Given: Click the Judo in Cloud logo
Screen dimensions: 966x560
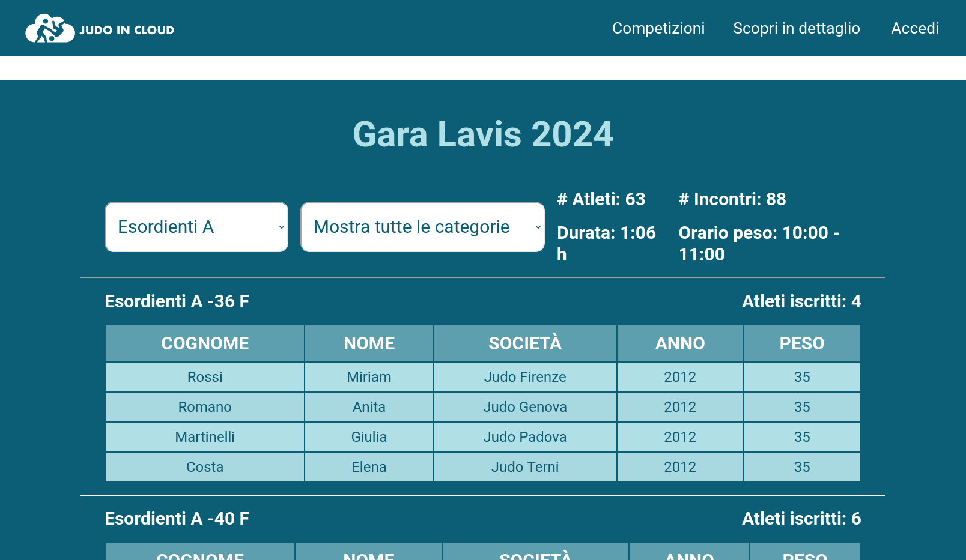Looking at the screenshot, I should click(x=100, y=29).
